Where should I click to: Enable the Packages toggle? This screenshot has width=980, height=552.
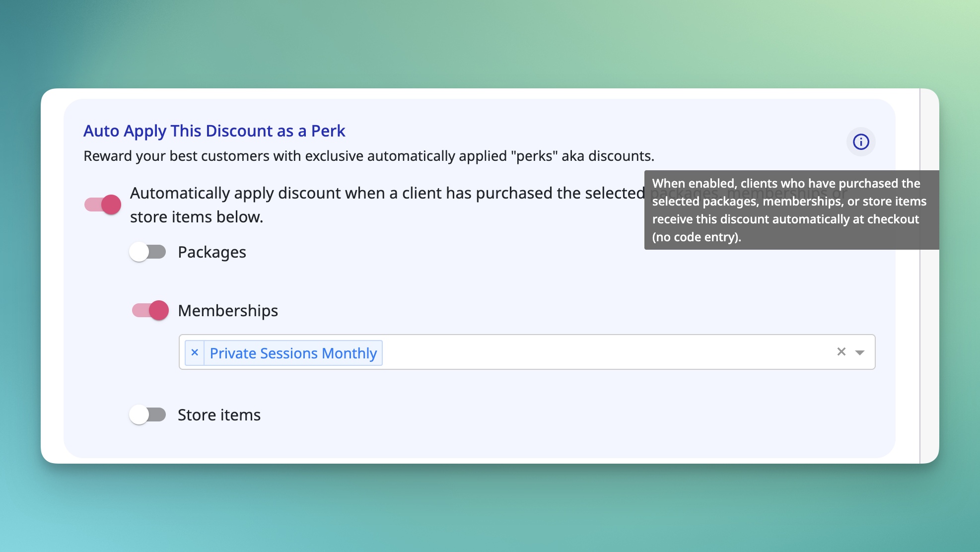click(x=147, y=252)
